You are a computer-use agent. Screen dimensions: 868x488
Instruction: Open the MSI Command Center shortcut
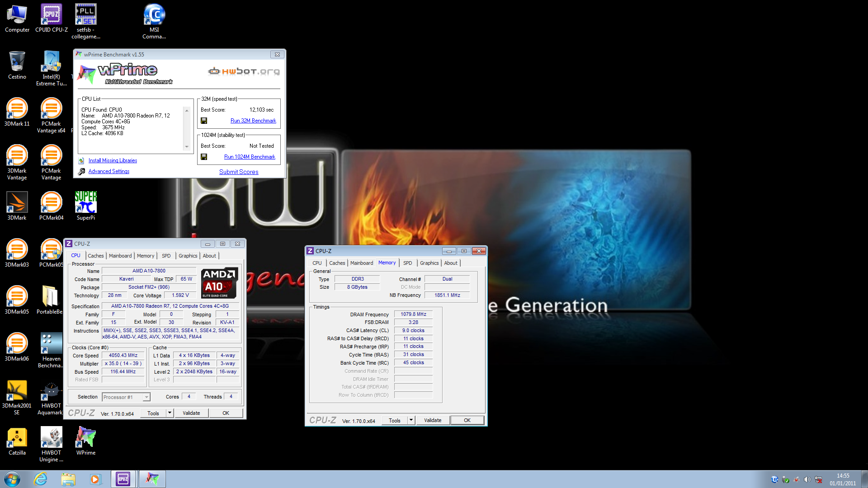tap(154, 21)
